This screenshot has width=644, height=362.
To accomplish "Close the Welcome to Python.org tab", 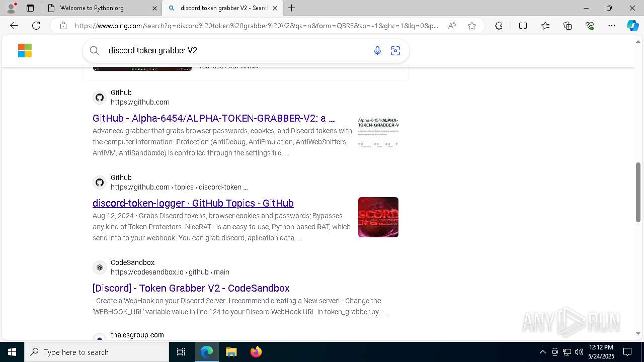I will click(x=153, y=8).
